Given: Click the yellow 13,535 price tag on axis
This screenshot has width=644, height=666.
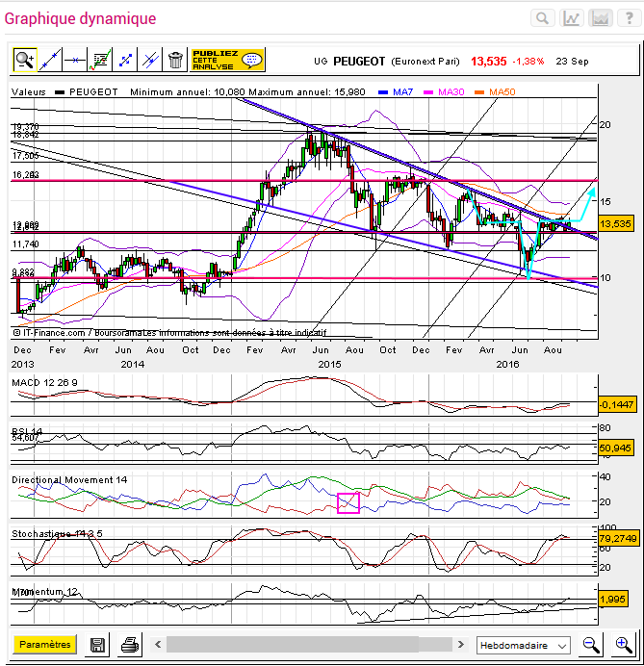Looking at the screenshot, I should pos(616,223).
